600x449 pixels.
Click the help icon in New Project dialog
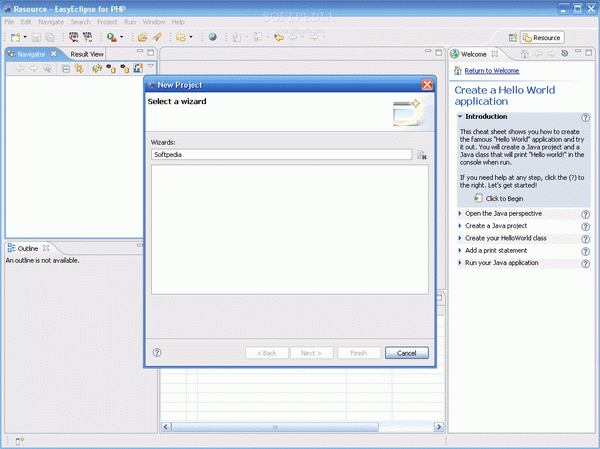click(157, 353)
